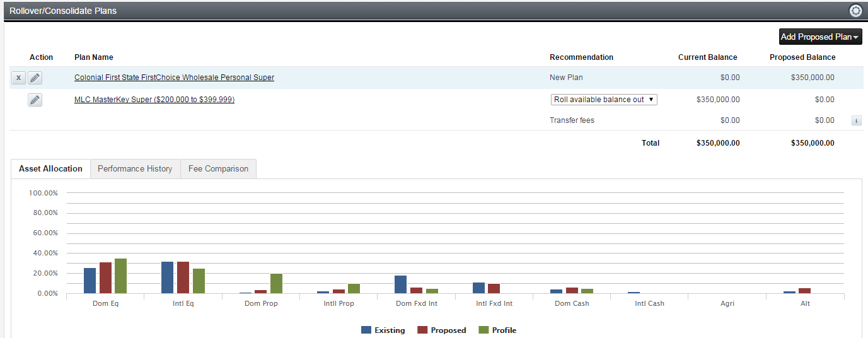Click the Intl Fxd Int axis label
The image size is (868, 338).
click(494, 303)
